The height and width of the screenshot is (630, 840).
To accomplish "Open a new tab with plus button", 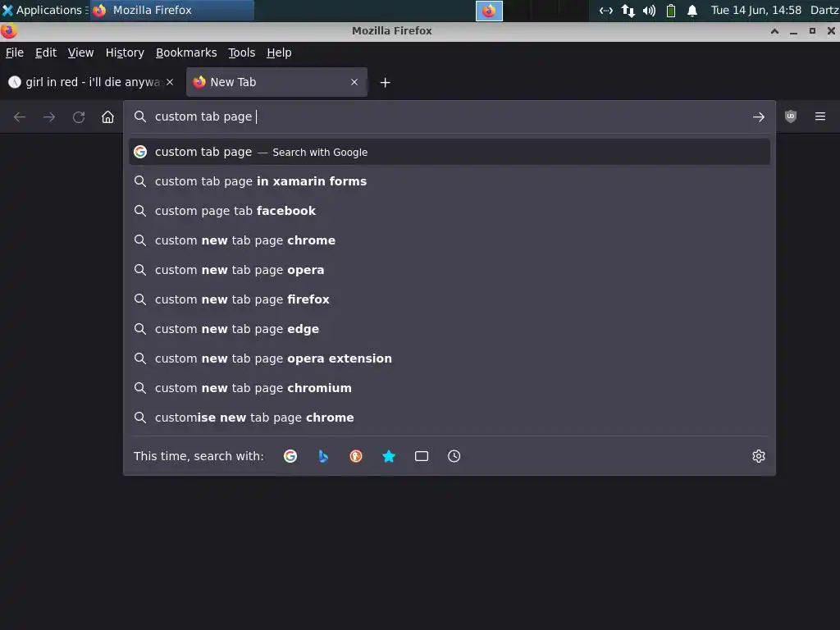I will click(386, 83).
